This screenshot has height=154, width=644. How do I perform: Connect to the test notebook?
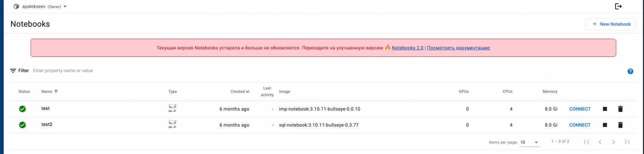click(580, 109)
